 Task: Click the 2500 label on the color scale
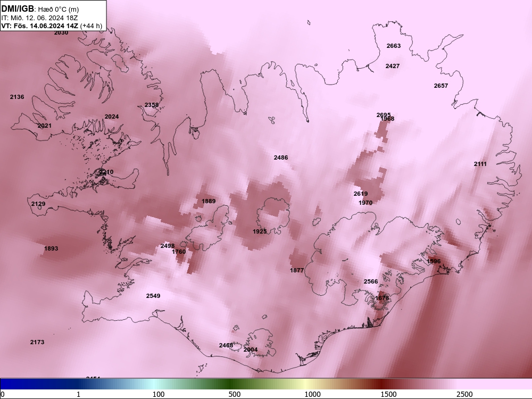[x=464, y=394]
